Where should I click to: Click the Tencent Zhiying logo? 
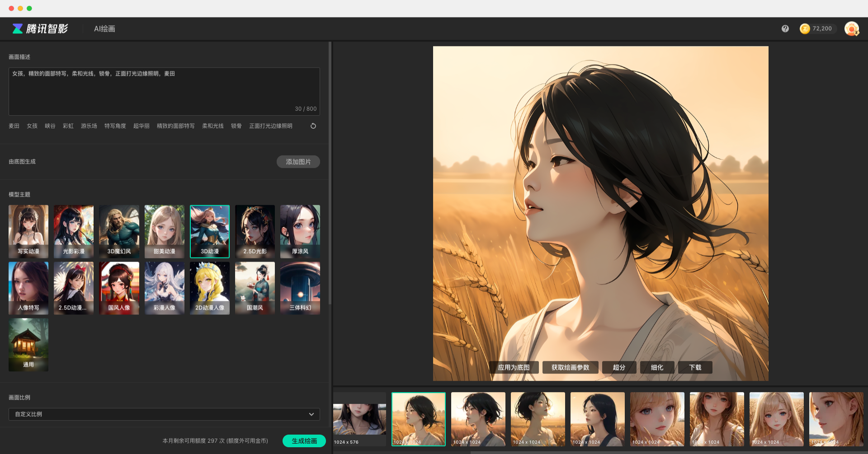tap(40, 29)
